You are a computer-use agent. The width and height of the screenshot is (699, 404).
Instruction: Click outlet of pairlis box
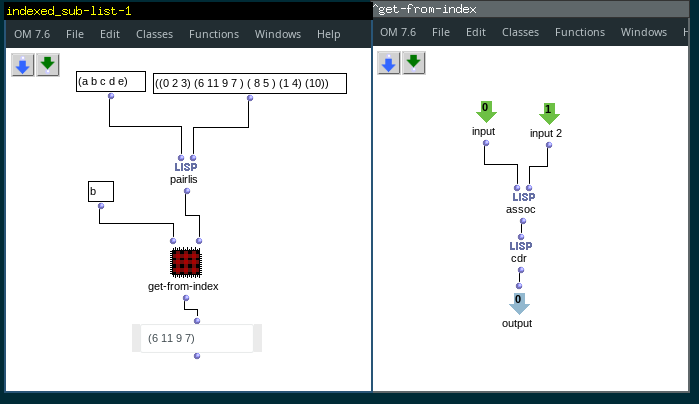click(x=187, y=191)
